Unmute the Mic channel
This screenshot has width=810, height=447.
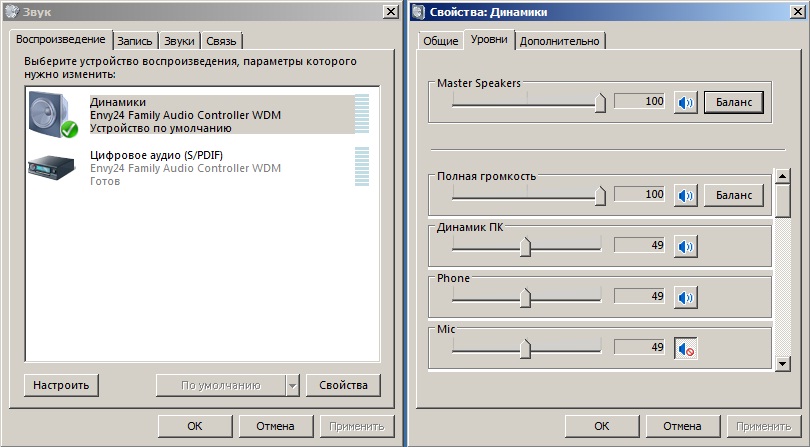click(685, 348)
